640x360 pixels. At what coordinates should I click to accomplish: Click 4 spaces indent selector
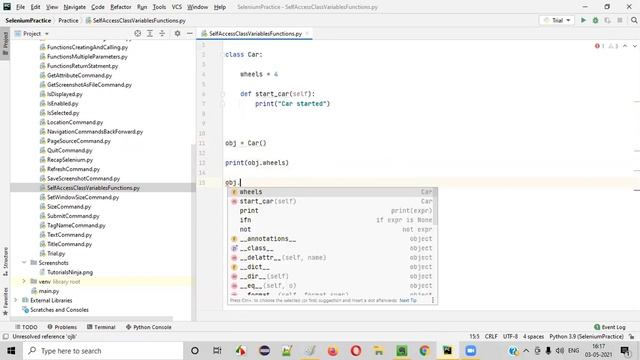pyautogui.click(x=533, y=336)
